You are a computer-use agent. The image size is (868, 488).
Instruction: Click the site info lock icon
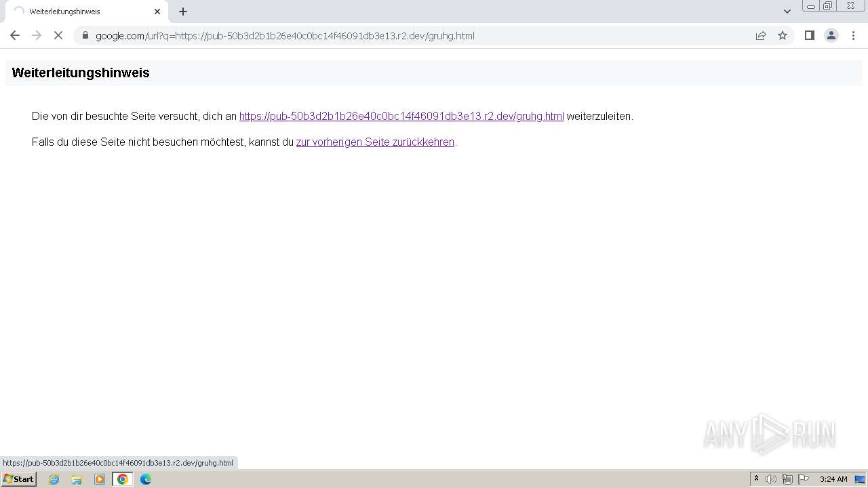click(x=85, y=35)
